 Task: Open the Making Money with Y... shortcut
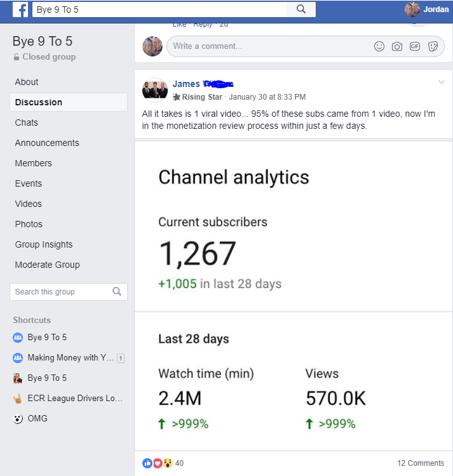point(71,357)
